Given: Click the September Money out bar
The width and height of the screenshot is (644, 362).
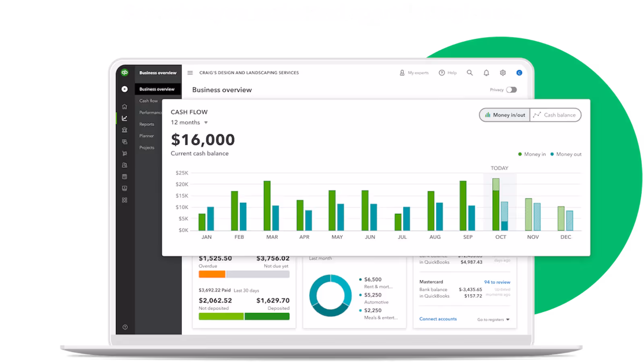Looking at the screenshot, I should coord(472,218).
